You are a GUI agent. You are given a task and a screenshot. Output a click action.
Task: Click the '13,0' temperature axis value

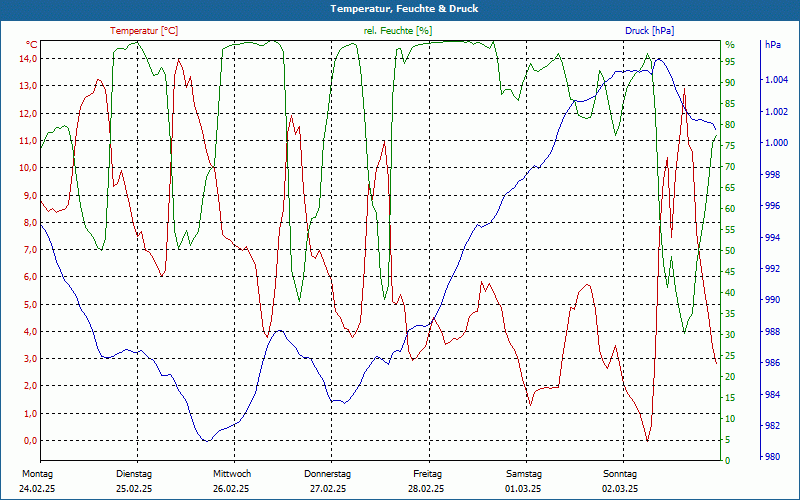tap(28, 86)
